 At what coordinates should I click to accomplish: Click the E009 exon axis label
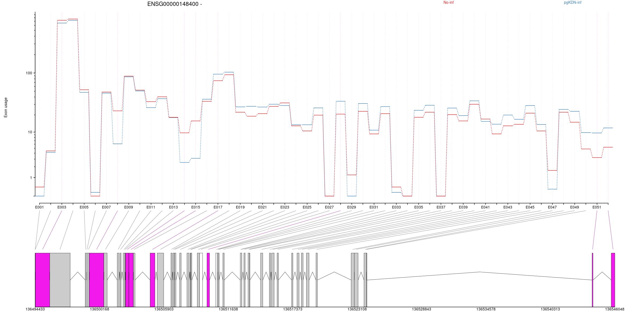point(129,207)
